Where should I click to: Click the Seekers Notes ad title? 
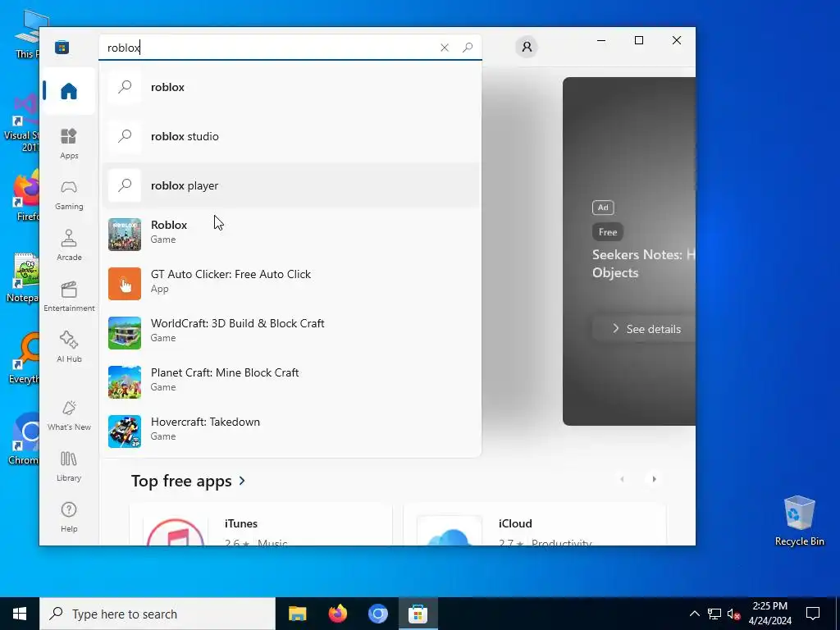tap(643, 263)
